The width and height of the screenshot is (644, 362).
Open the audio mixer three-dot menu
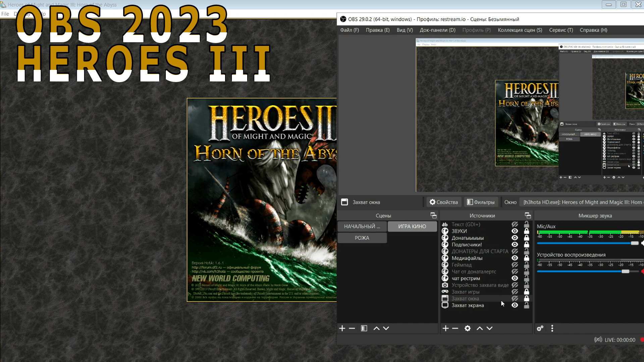click(x=552, y=328)
